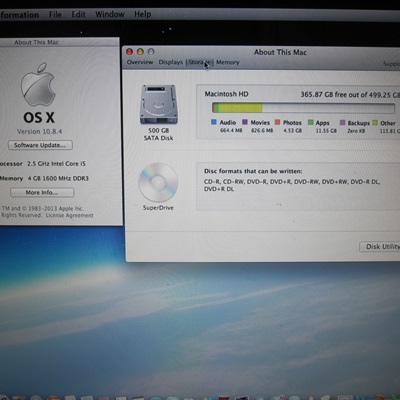Click the More Info button

pyautogui.click(x=42, y=192)
